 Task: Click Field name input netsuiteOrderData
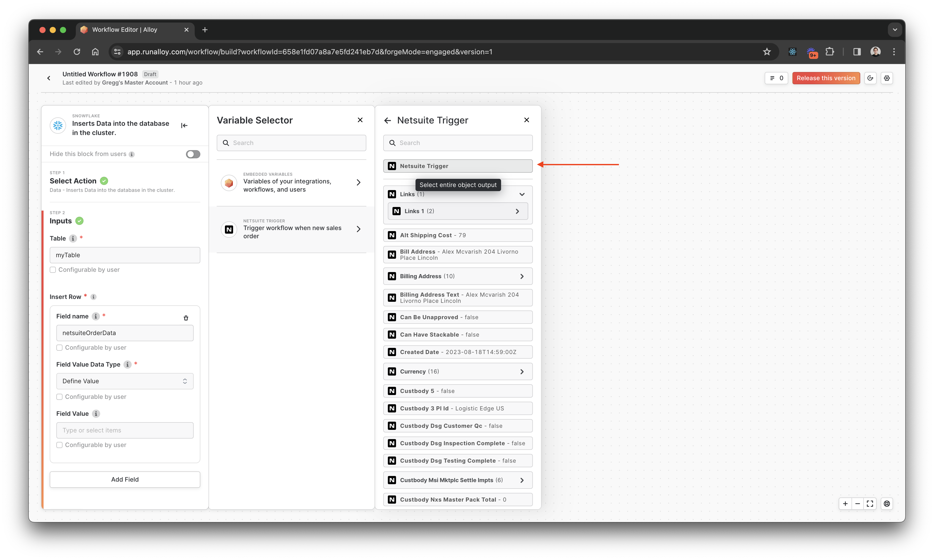point(125,333)
